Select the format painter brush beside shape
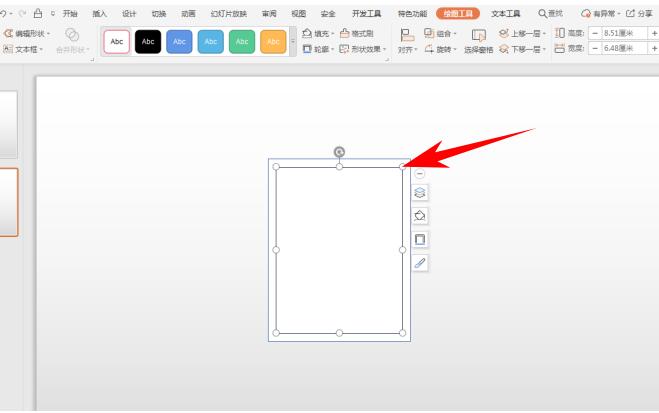This screenshot has width=659, height=413. (x=420, y=262)
